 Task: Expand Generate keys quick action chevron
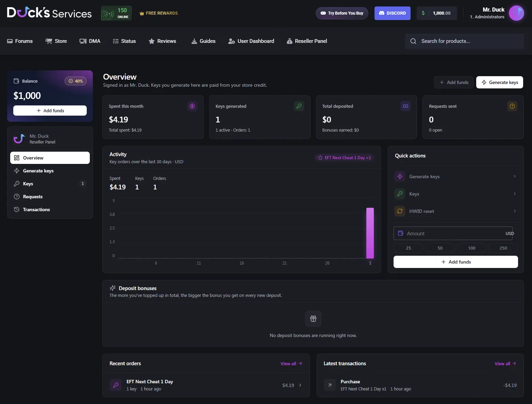click(x=515, y=176)
